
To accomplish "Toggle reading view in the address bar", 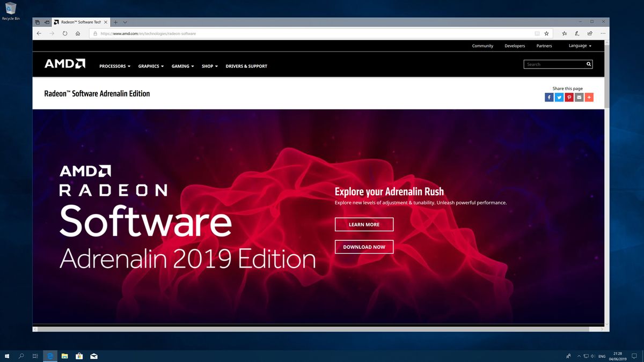I will [x=537, y=33].
